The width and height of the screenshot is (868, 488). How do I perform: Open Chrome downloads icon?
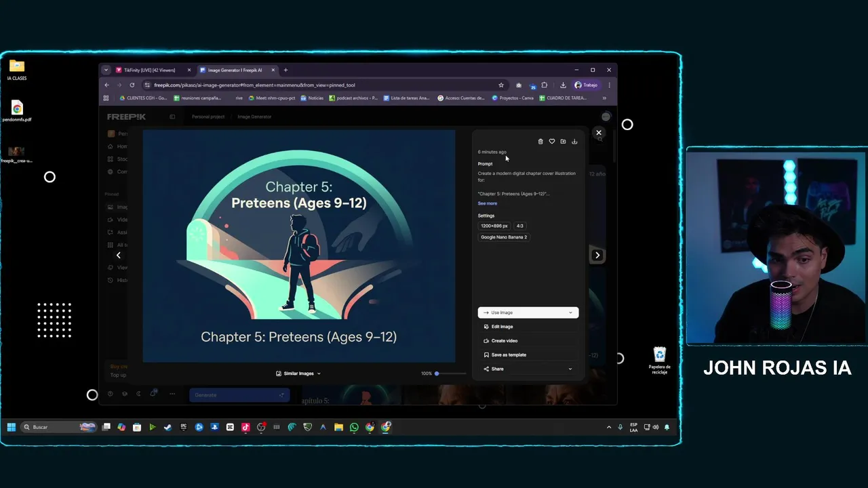point(563,85)
